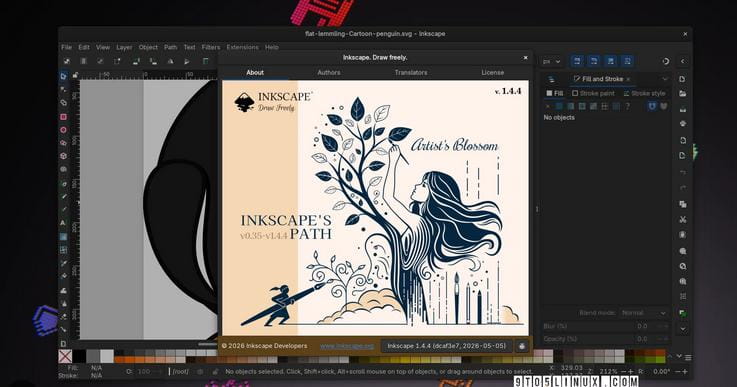Select the Ellipse tool
This screenshot has height=387, width=737.
tap(63, 130)
